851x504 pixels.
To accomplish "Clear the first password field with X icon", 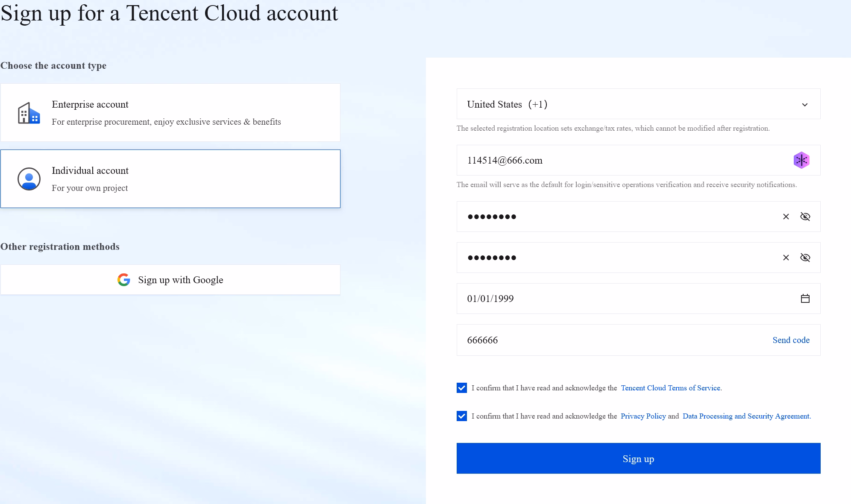I will click(786, 217).
